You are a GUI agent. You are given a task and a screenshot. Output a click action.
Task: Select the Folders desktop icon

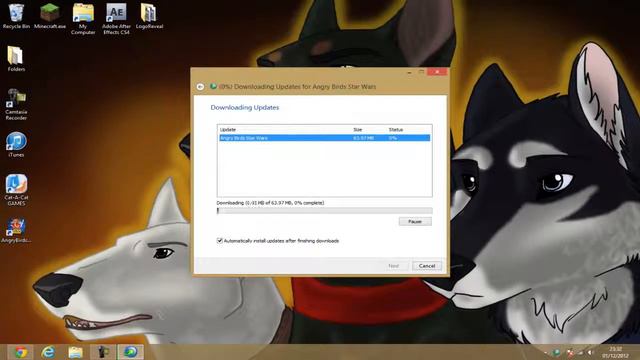pyautogui.click(x=16, y=58)
